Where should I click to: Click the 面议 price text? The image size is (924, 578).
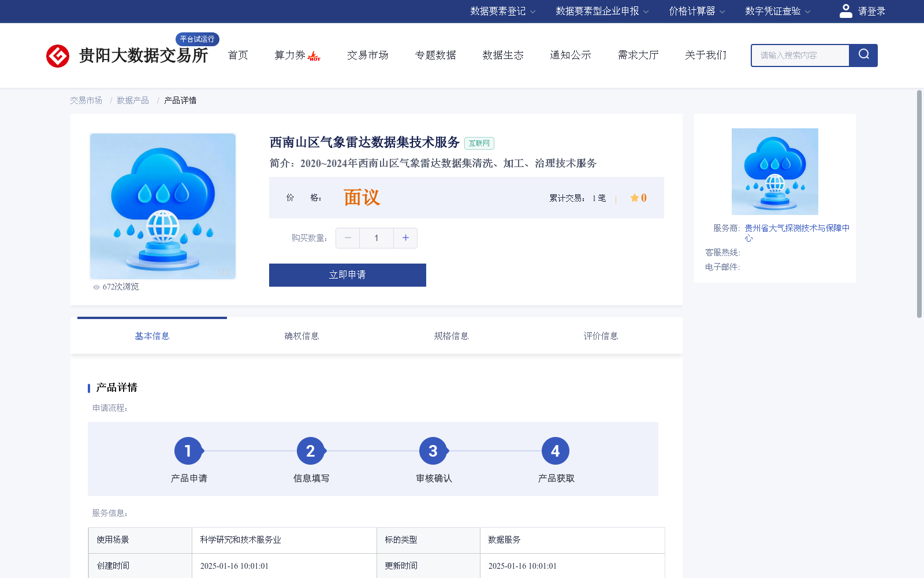[x=362, y=198]
